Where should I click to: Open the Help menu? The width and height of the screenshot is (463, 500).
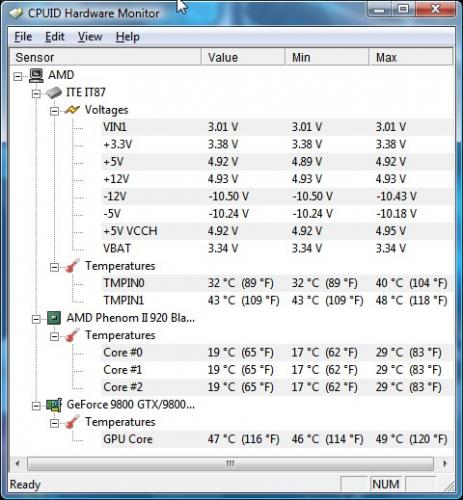(x=127, y=37)
